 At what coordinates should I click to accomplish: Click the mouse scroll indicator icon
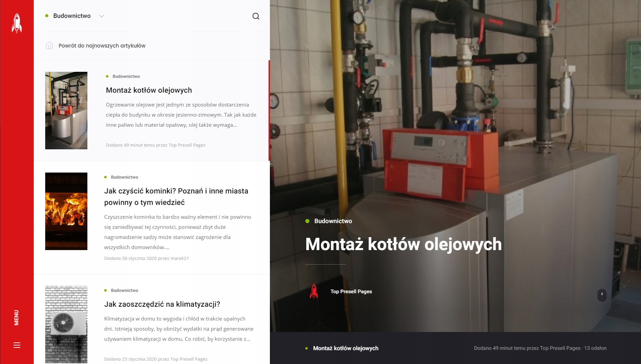(602, 295)
